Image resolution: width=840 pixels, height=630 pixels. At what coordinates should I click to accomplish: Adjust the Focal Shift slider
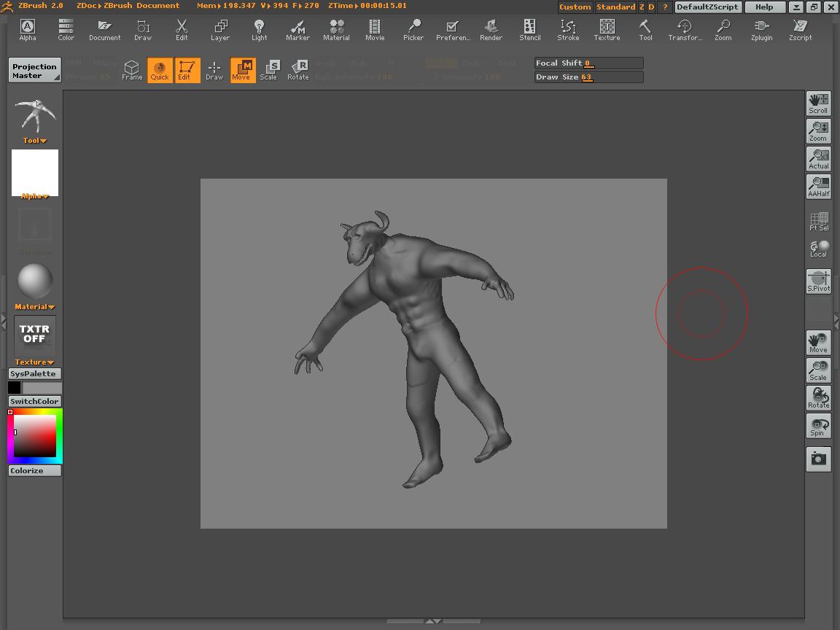tap(588, 63)
